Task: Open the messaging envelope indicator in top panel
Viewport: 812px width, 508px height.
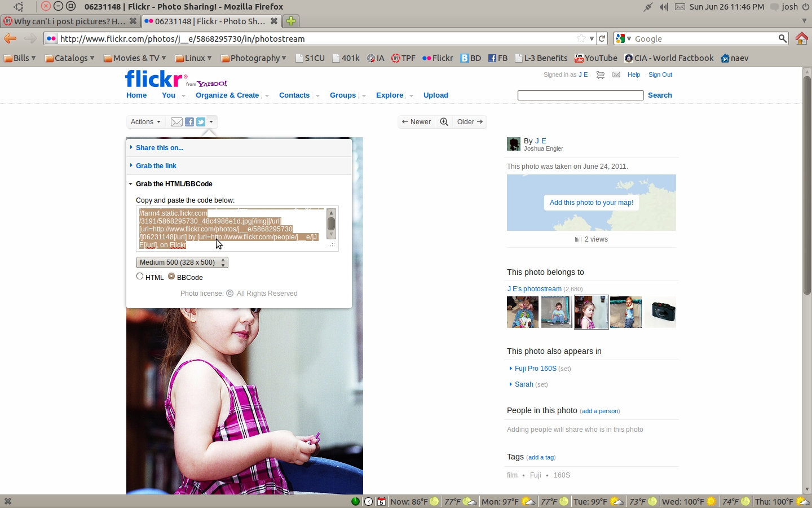Action: [680, 7]
